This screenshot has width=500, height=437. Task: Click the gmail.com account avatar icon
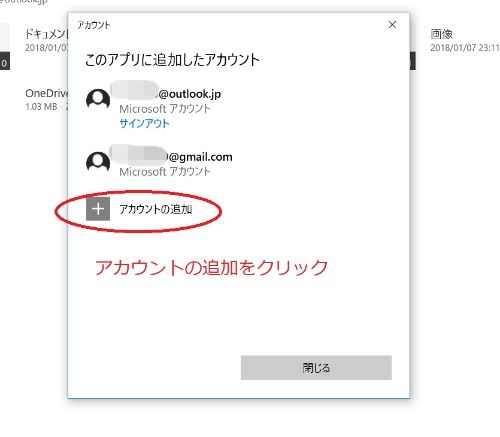(x=98, y=162)
